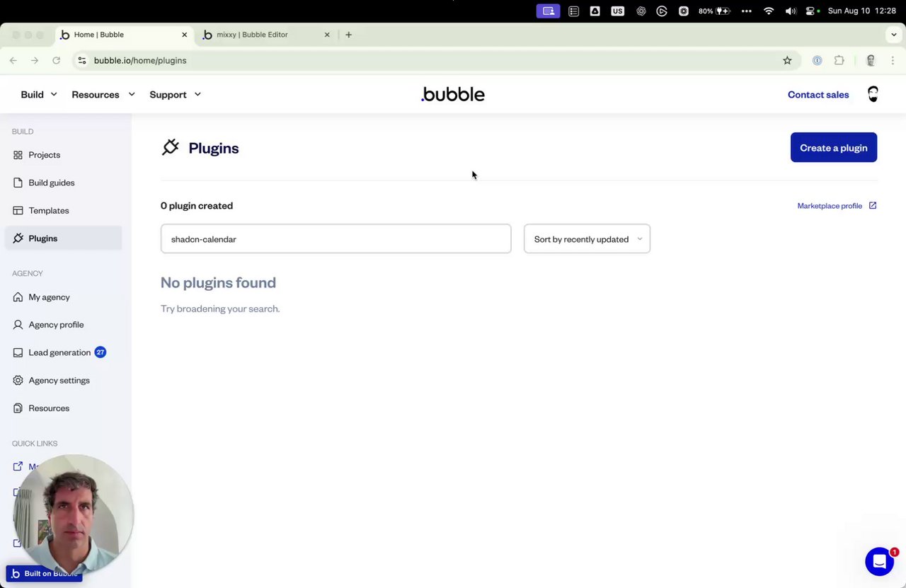View site information icon in address bar
This screenshot has height=588, width=906.
pos(82,61)
